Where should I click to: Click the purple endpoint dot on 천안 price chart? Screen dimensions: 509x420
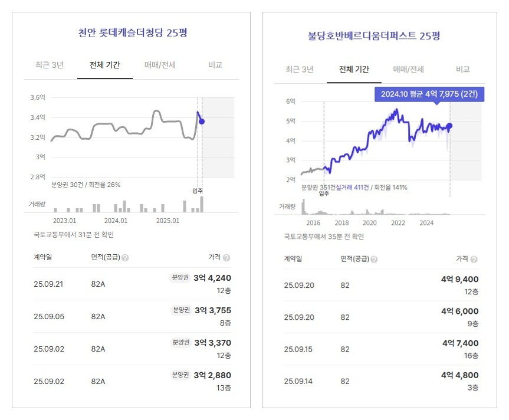point(202,122)
